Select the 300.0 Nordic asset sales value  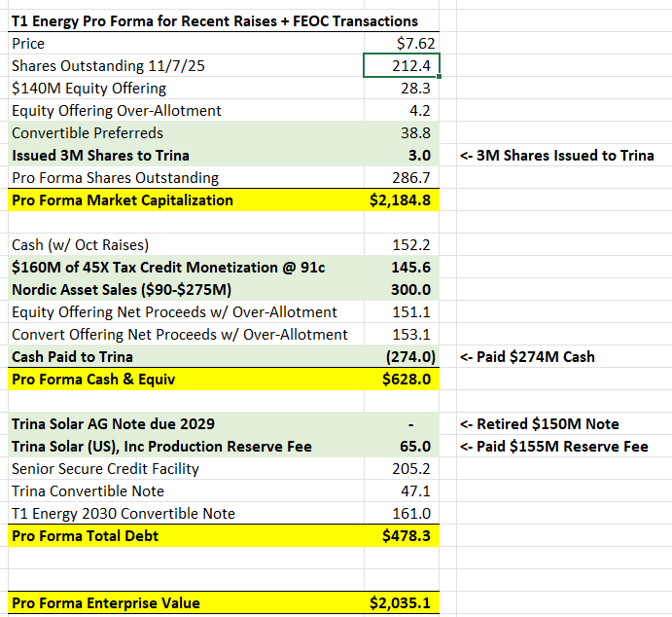(x=410, y=290)
